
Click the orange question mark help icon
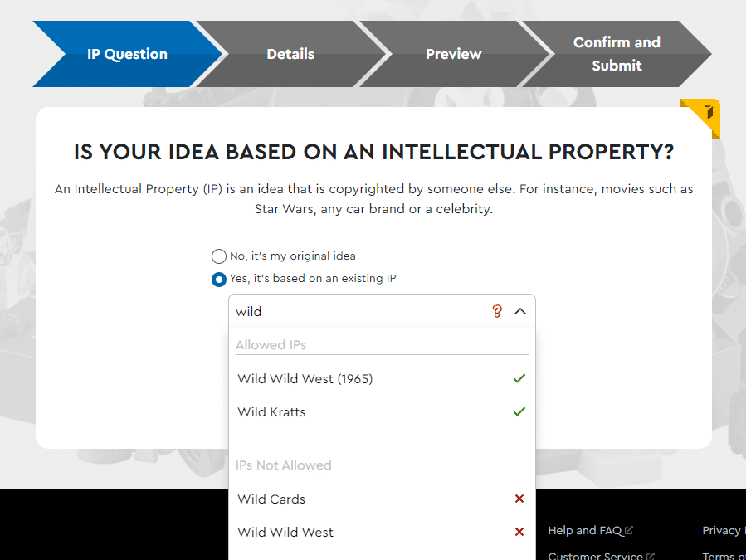point(497,312)
